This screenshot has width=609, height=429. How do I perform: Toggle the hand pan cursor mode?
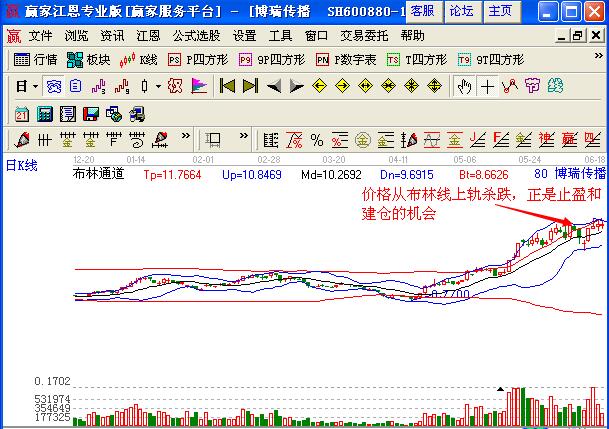tap(464, 86)
